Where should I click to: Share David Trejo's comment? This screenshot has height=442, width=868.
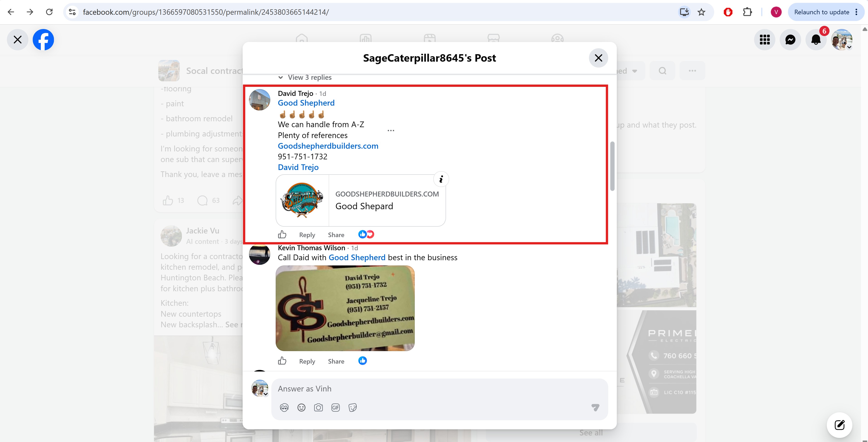point(336,235)
